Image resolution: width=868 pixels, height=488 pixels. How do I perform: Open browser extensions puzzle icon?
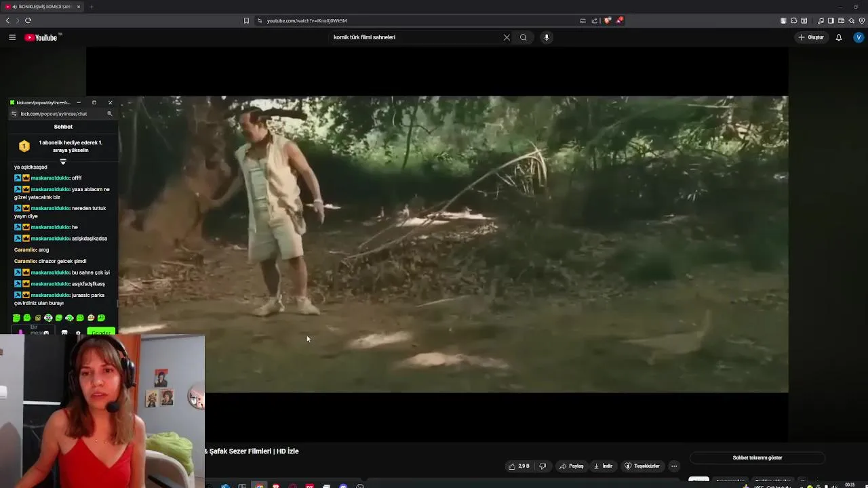click(x=794, y=21)
